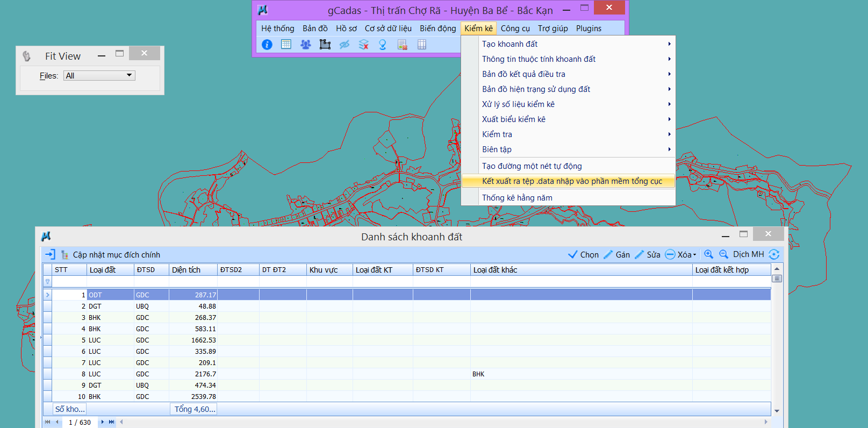Click the blue location pin icon
Image resolution: width=868 pixels, height=428 pixels.
pos(382,45)
